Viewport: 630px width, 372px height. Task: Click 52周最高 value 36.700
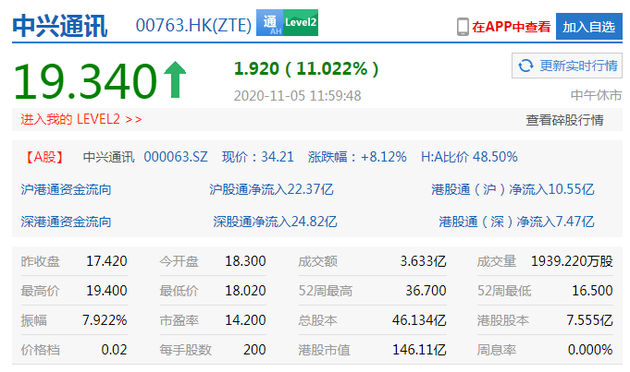(x=425, y=290)
